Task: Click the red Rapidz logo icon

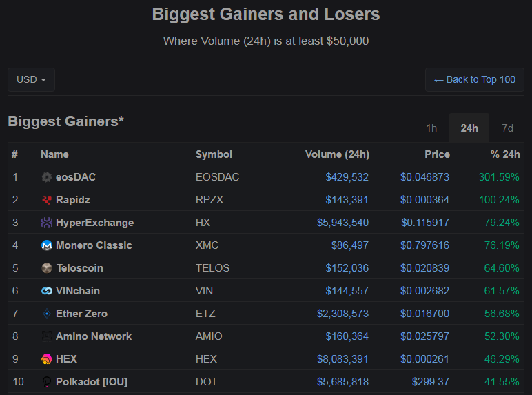Action: coord(46,200)
